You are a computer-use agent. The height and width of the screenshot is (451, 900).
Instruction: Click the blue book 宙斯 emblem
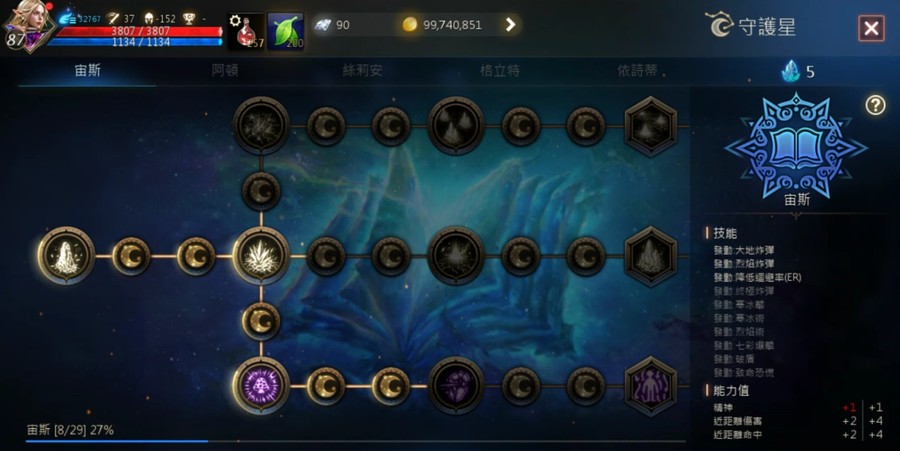tap(796, 145)
